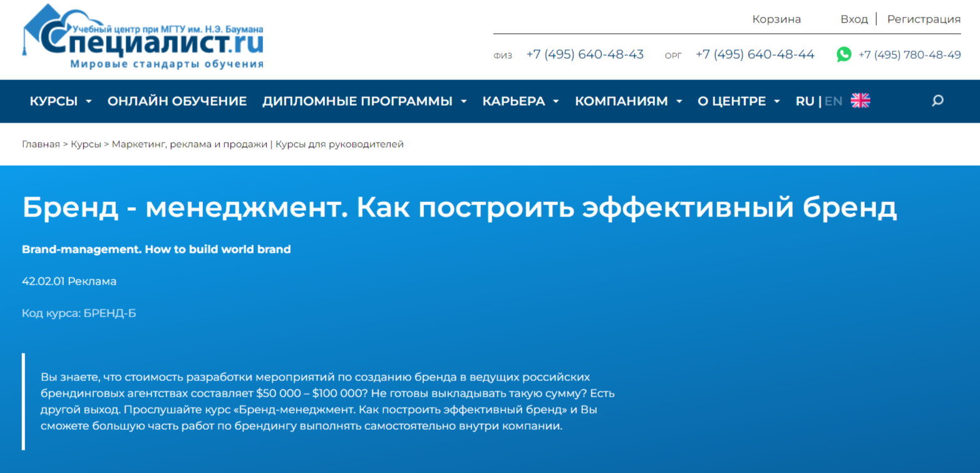Expand the О ЦЕНТРЕ dropdown arrow
The height and width of the screenshot is (473, 980).
point(776,101)
